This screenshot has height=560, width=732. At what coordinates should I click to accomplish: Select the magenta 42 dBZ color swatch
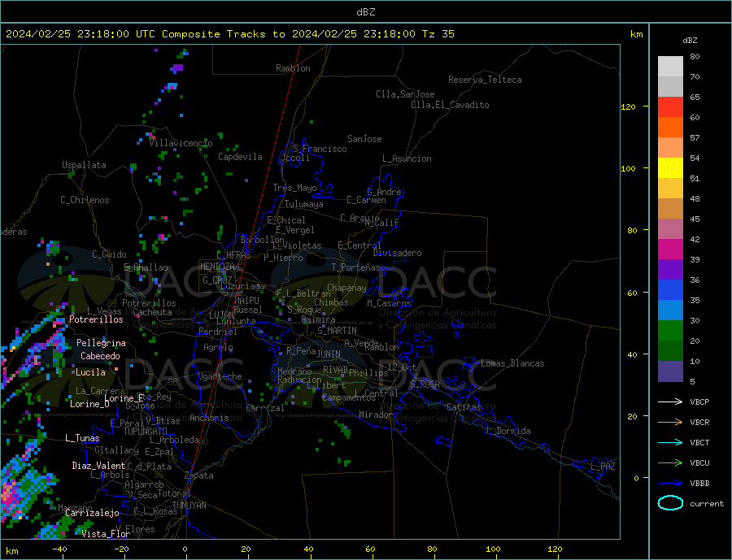click(x=670, y=250)
